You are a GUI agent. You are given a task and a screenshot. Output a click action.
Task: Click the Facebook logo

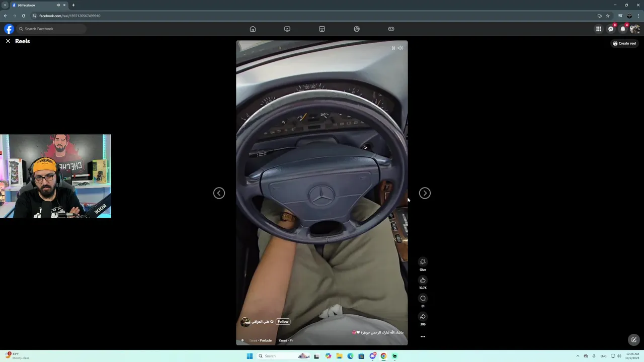coord(9,29)
